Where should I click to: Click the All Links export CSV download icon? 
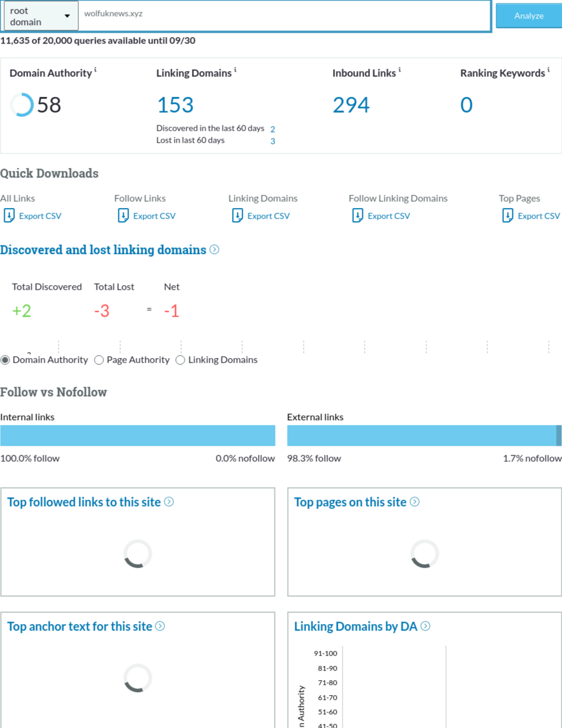coord(9,216)
